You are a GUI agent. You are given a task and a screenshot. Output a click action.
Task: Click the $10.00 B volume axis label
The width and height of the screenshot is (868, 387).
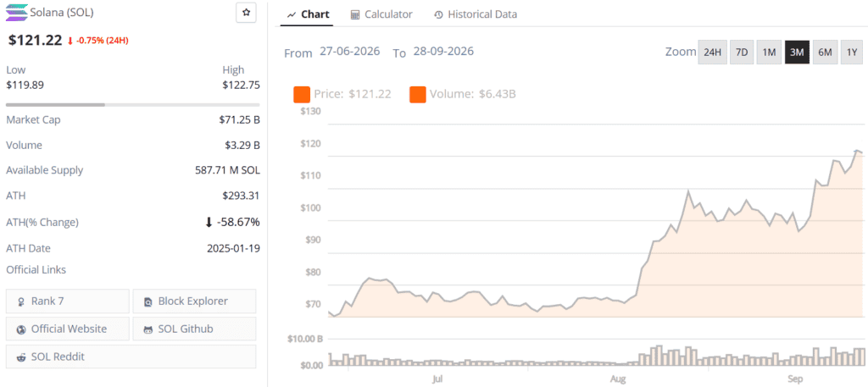(304, 339)
